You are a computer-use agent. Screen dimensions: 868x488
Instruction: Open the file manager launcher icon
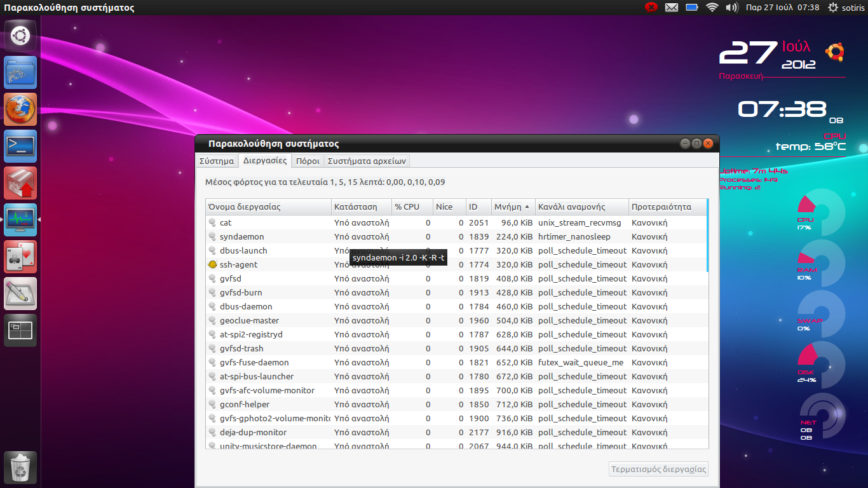(20, 72)
